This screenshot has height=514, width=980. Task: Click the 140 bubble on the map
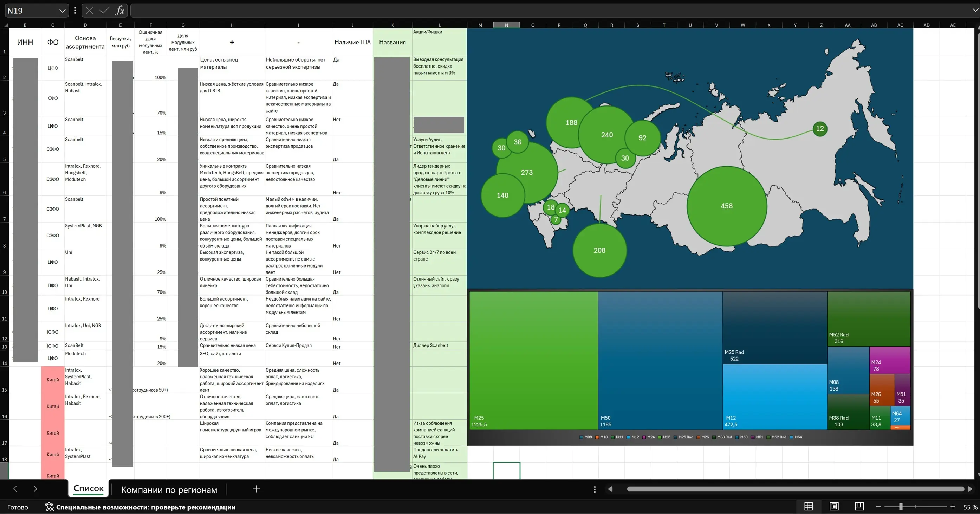[502, 195]
